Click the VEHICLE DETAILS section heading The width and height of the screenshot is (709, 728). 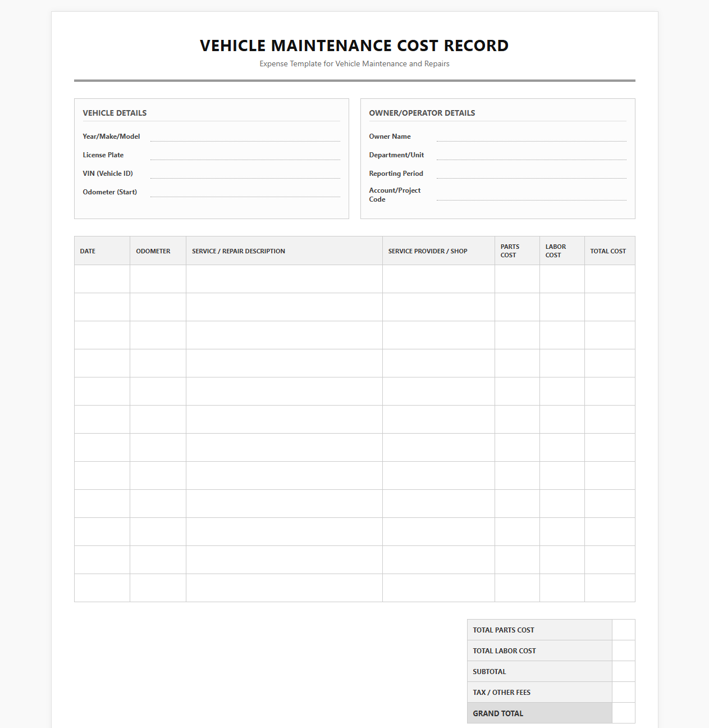click(x=115, y=113)
